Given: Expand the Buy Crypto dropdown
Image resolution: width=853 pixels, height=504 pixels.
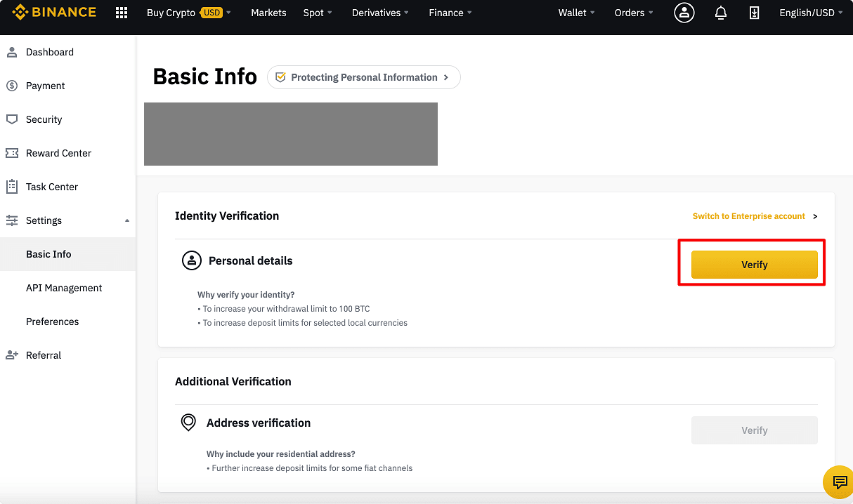Looking at the screenshot, I should [x=188, y=13].
